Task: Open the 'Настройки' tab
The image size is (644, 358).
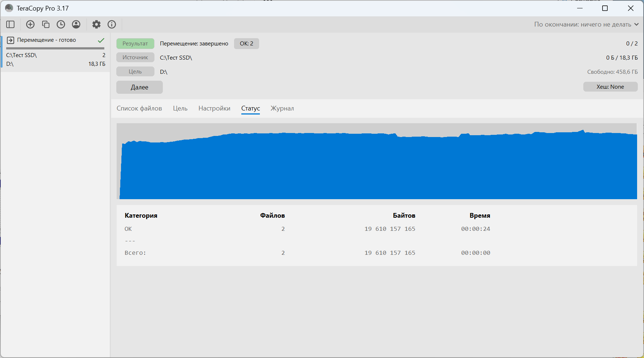Action: coord(214,108)
